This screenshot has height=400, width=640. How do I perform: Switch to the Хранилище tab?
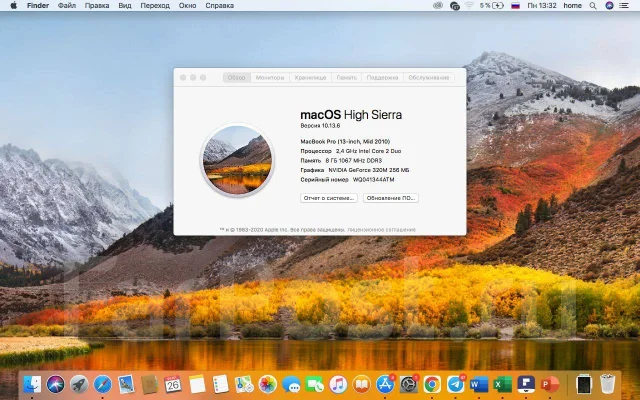point(310,78)
